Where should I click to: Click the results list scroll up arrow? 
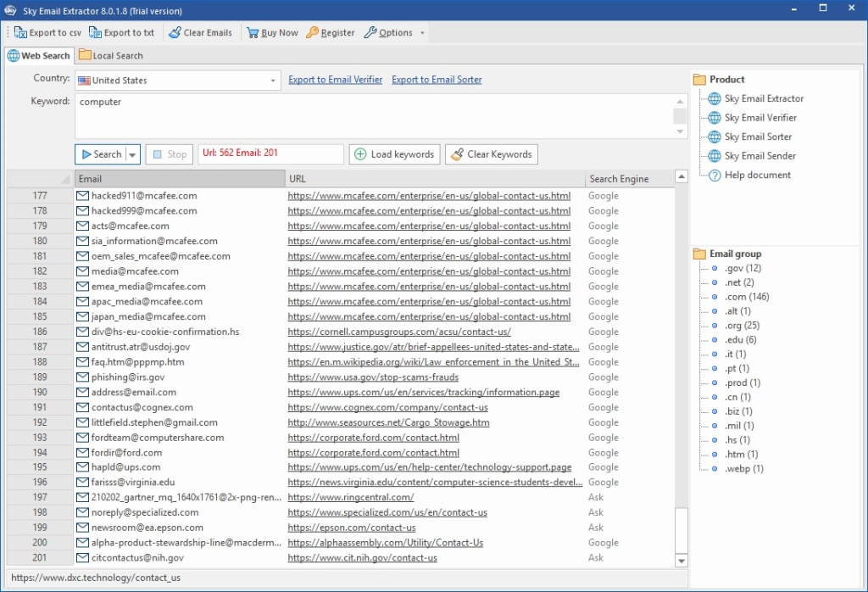pyautogui.click(x=682, y=176)
